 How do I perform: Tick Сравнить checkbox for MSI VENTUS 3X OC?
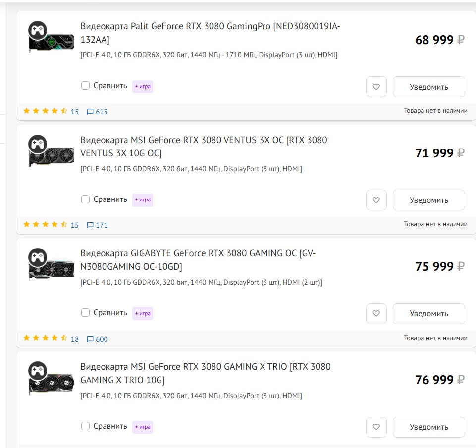click(x=85, y=199)
